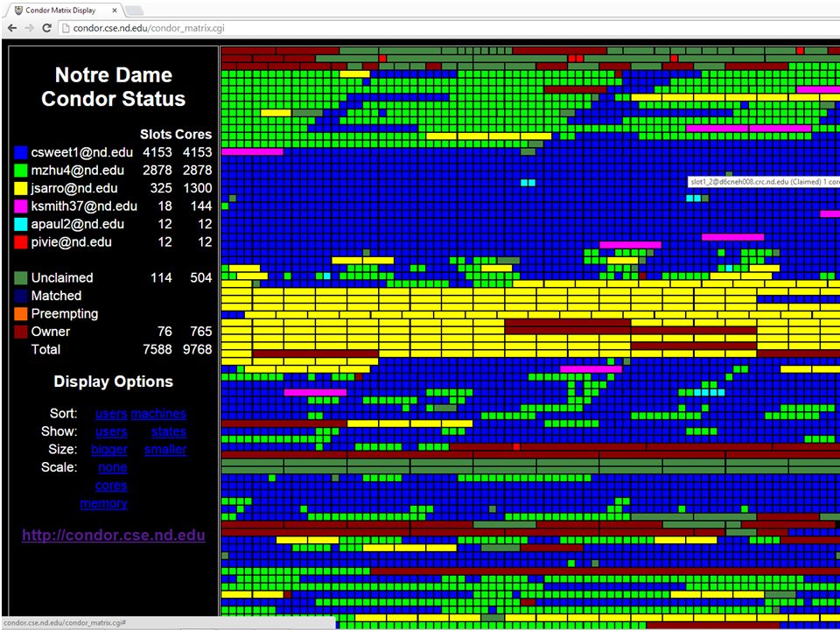Click the browser forward arrow
The image size is (840, 630).
click(29, 28)
